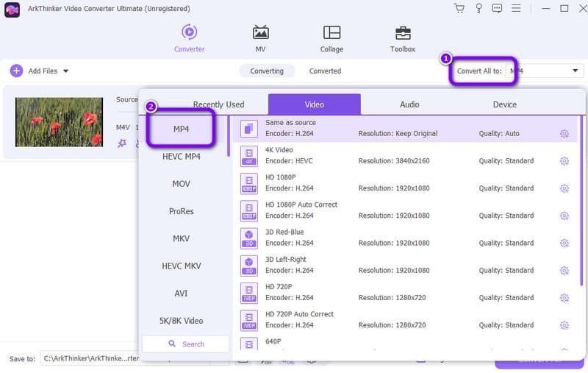Click Quality: Auto text

(499, 134)
